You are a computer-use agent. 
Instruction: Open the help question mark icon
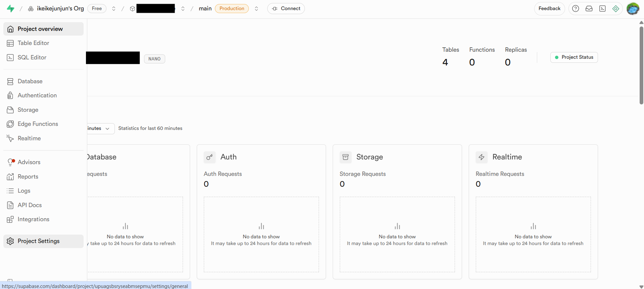click(x=576, y=9)
